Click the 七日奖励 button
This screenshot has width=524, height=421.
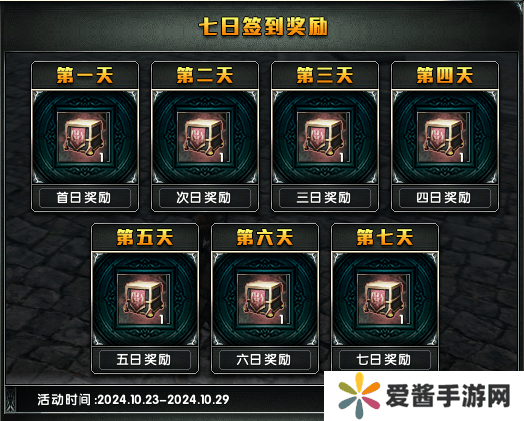(x=385, y=360)
